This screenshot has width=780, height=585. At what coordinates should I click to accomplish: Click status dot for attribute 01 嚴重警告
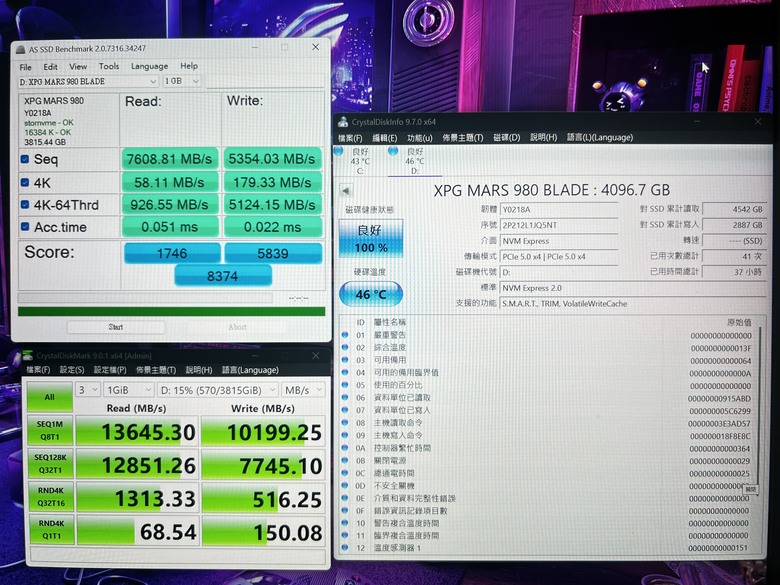tap(345, 335)
